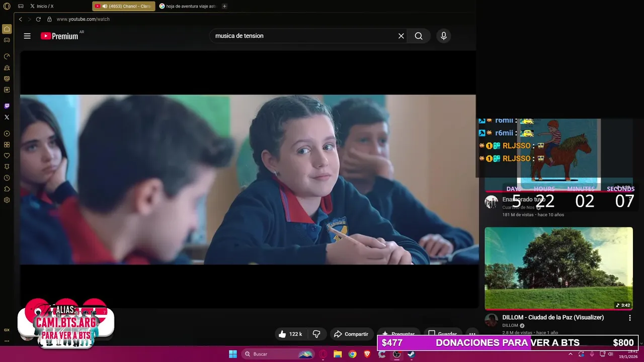Open GX Control speedometer in sidebar

pos(7,56)
